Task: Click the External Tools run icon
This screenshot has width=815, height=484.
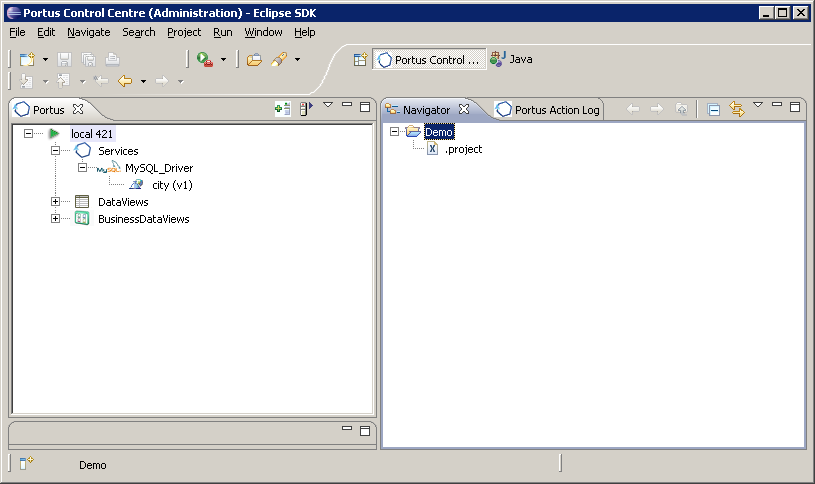Action: point(205,59)
